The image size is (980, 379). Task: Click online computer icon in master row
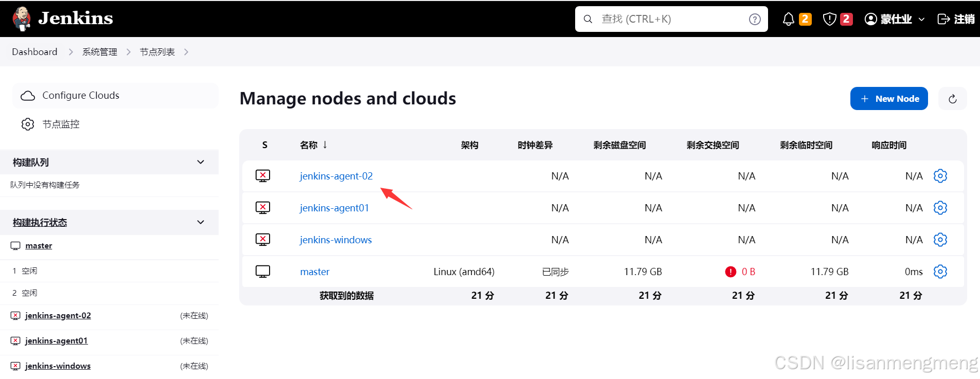pos(263,272)
